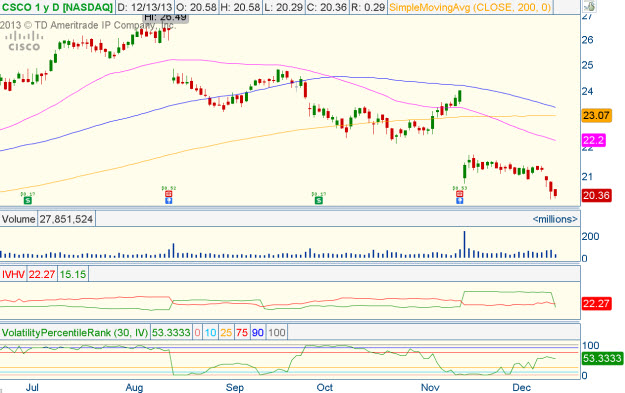
Task: Click the high price H: 20.58
Action: click(x=240, y=7)
